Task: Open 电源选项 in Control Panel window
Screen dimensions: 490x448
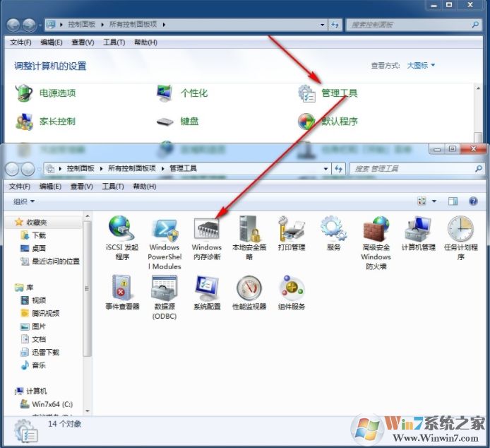Action: [46, 93]
